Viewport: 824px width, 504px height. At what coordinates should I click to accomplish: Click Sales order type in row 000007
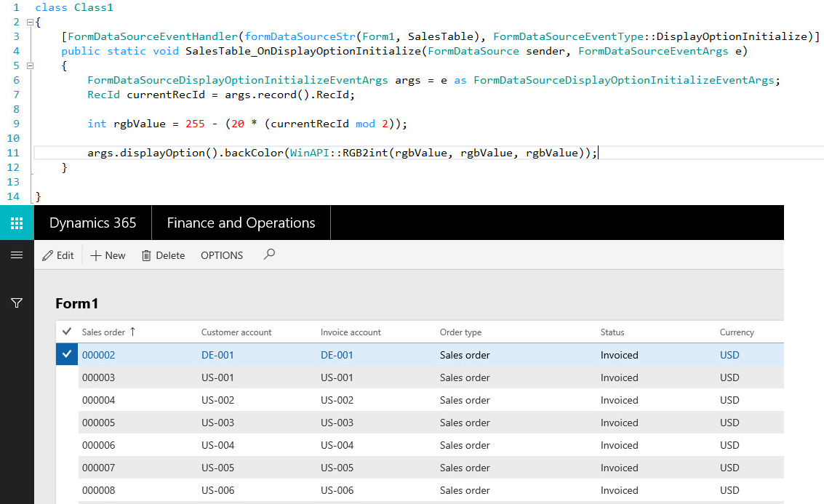[465, 468]
